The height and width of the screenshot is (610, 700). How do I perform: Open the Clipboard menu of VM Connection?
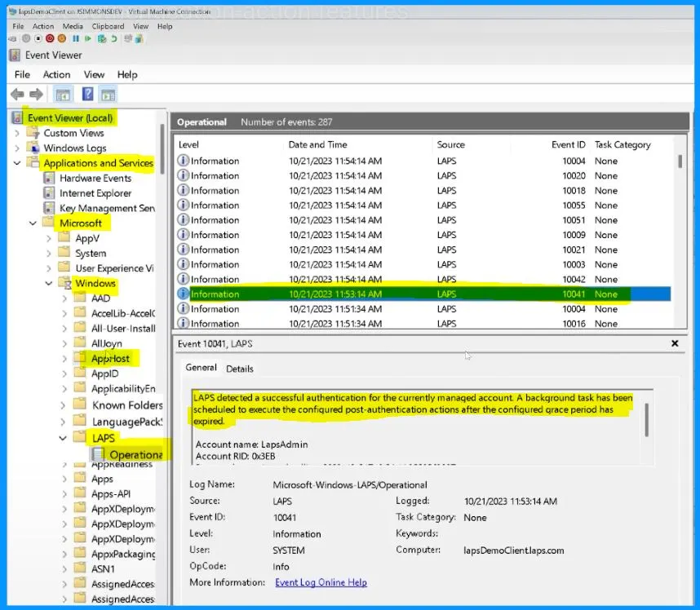[108, 26]
